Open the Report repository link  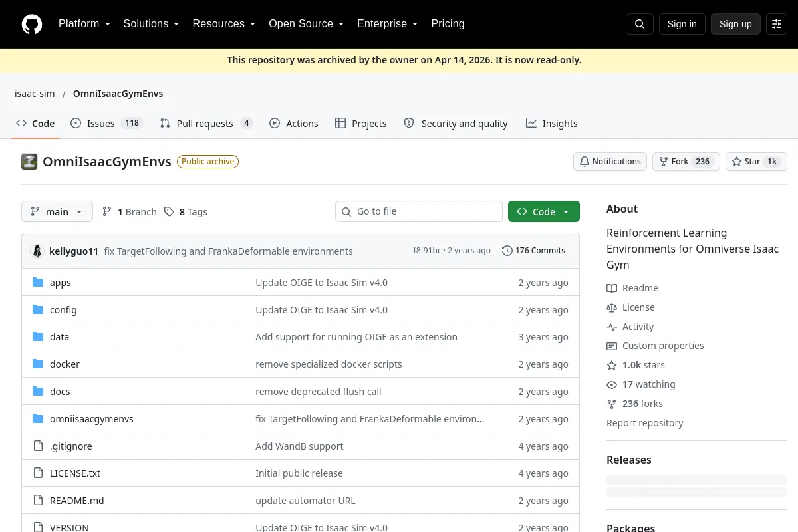tap(644, 423)
